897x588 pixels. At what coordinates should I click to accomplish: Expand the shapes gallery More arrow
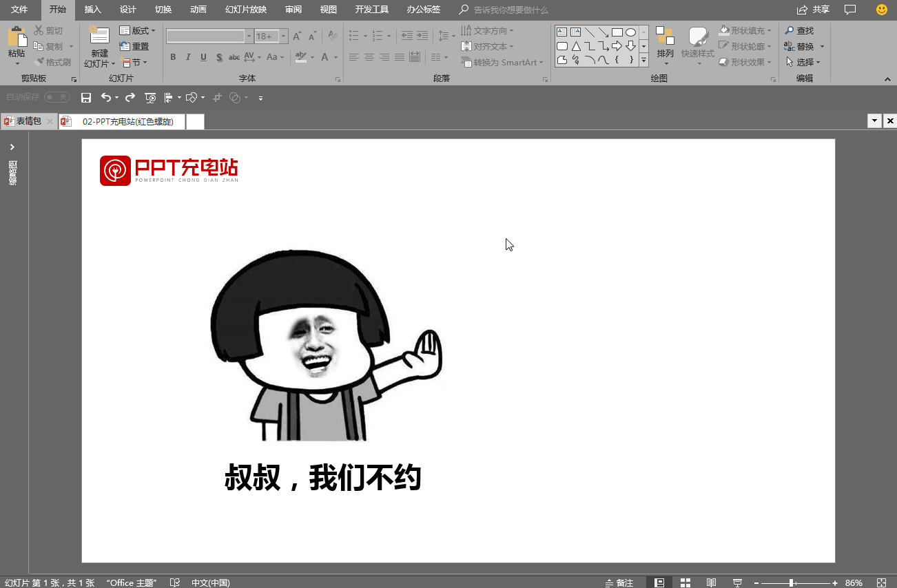(x=643, y=61)
